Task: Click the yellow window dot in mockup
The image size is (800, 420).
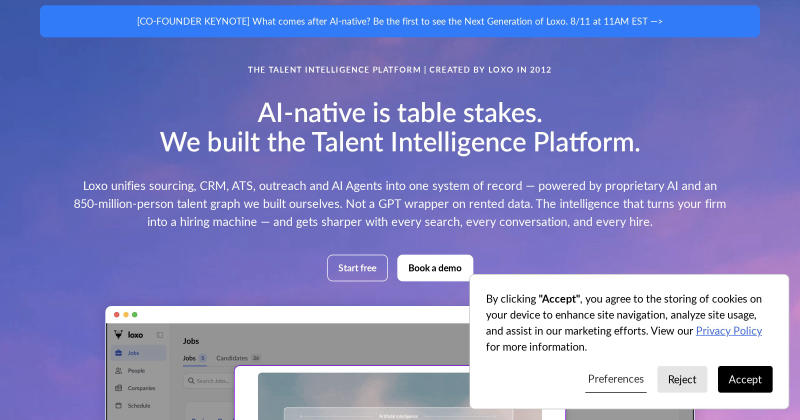Action: pos(126,314)
